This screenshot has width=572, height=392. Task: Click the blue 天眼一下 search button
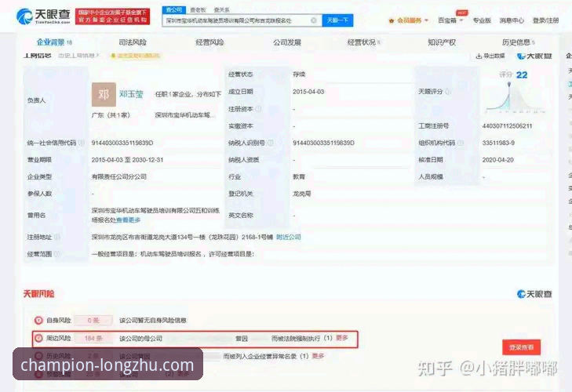click(337, 20)
